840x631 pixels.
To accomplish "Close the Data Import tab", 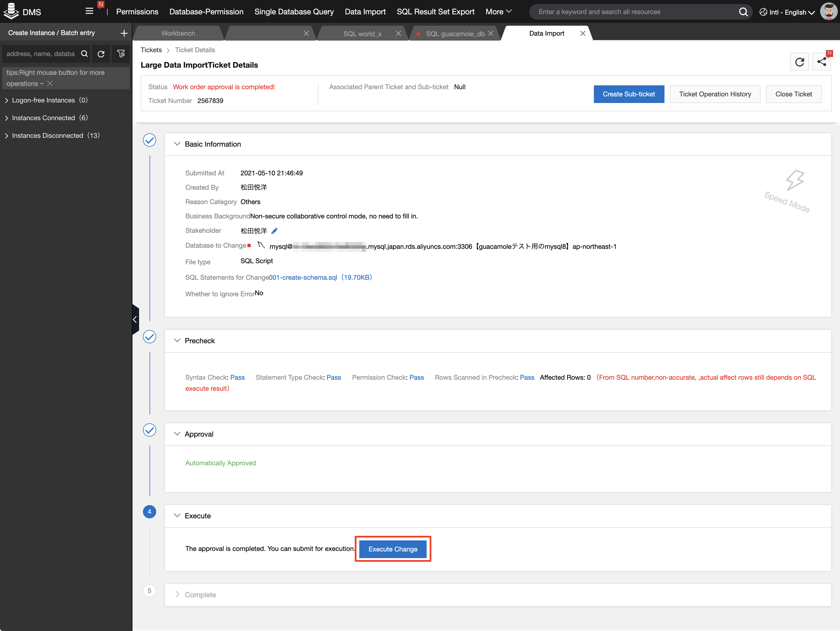I will tap(583, 33).
